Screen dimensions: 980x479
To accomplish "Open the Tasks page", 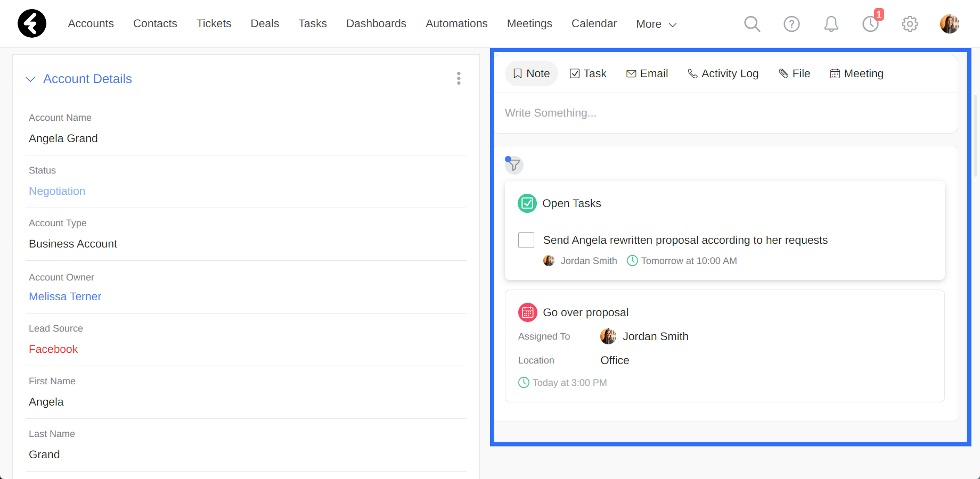I will (313, 23).
